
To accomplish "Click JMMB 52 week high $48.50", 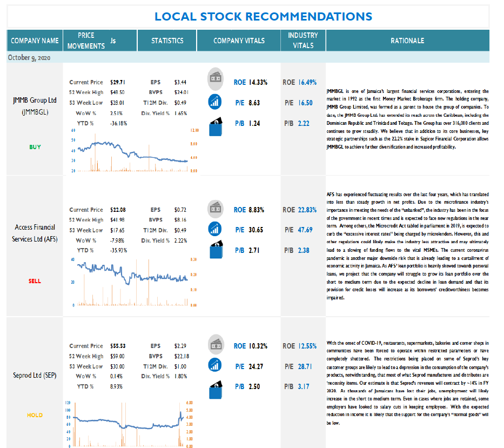I will click(x=117, y=92).
